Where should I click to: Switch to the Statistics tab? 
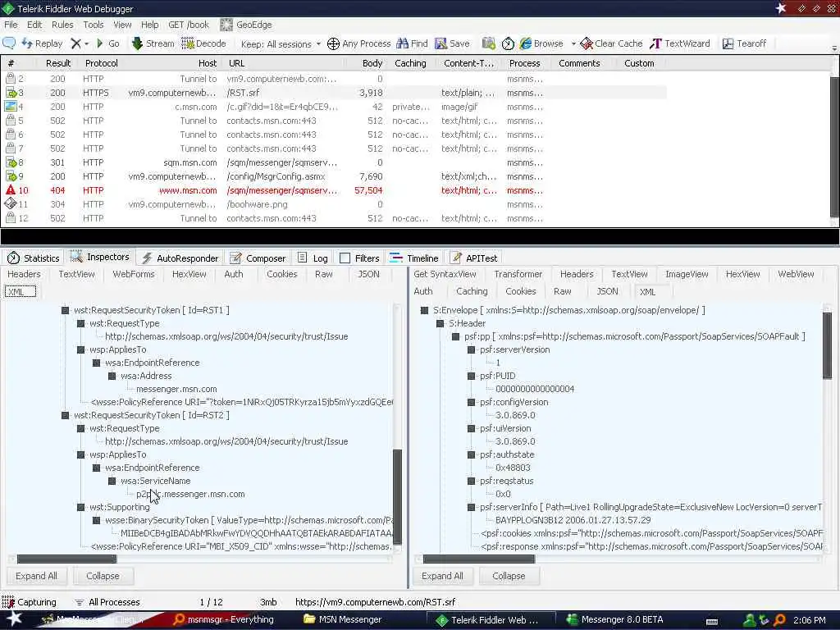[33, 258]
